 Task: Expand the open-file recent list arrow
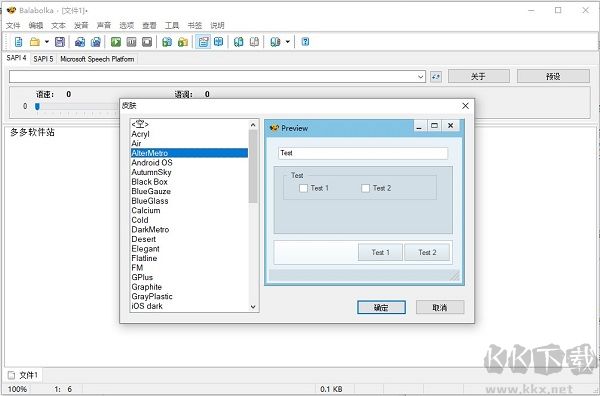tap(47, 42)
